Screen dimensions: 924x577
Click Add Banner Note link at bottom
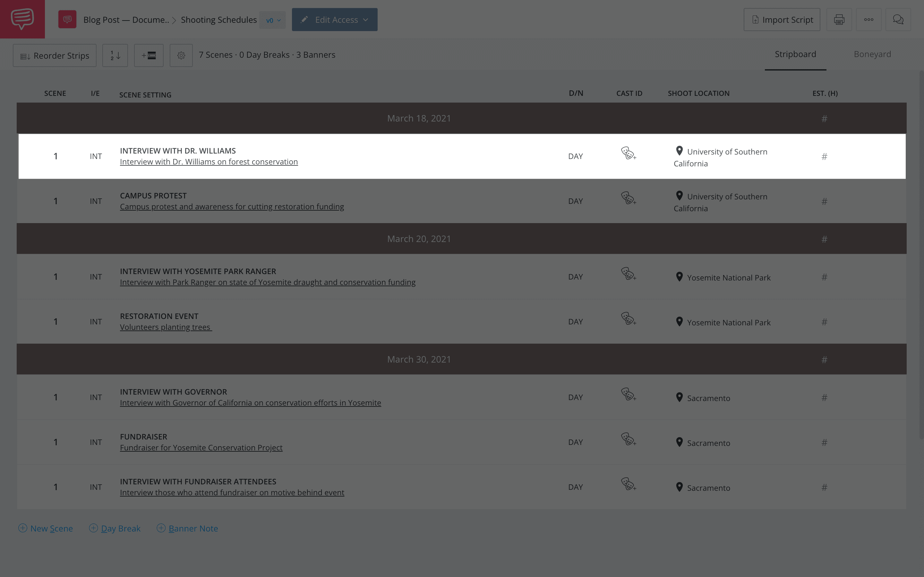(x=188, y=528)
